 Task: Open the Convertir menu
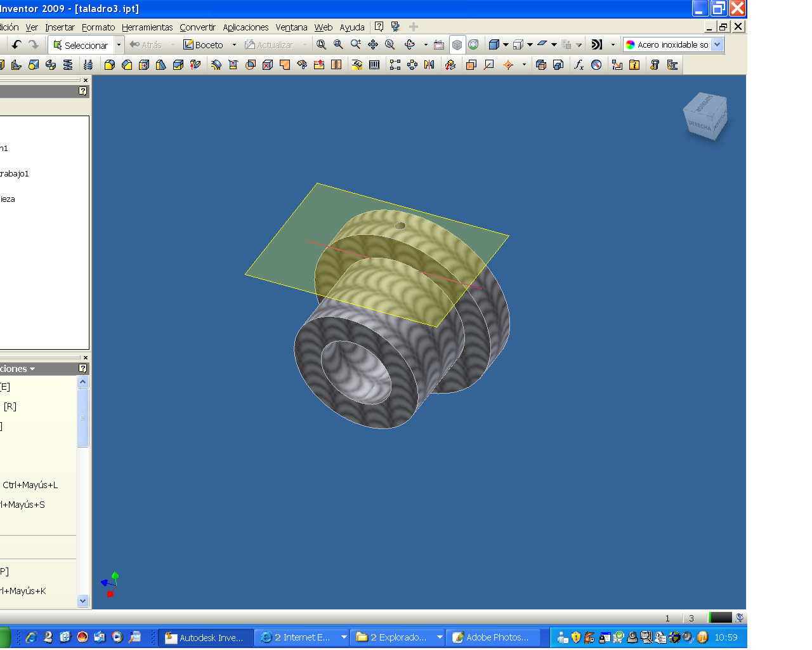point(197,27)
